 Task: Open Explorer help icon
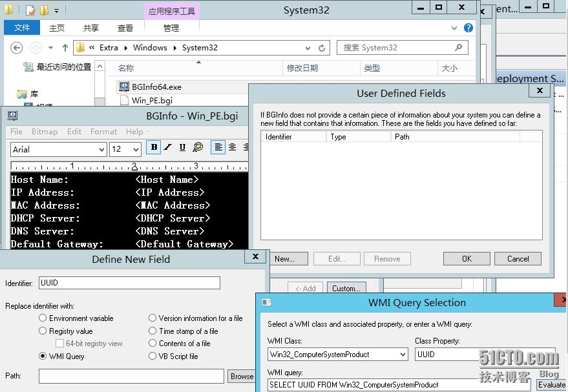point(468,28)
